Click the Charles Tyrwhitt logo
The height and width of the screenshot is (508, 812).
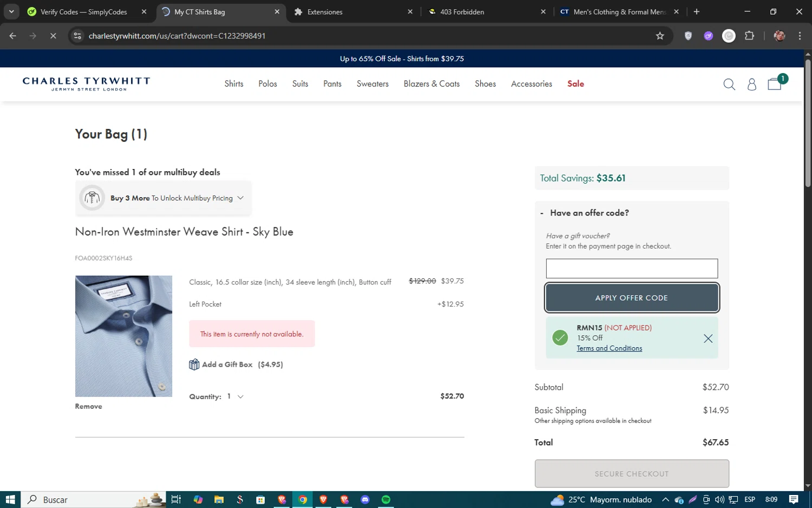(x=86, y=83)
